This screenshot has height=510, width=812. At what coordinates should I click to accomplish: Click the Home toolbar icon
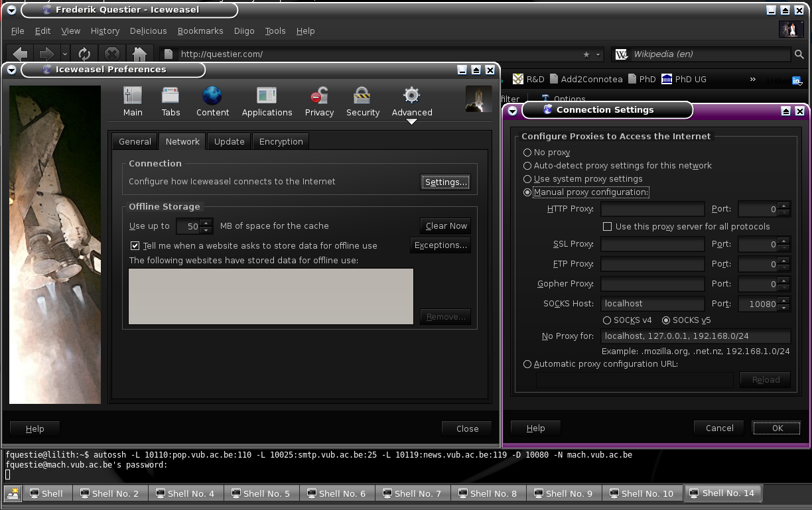click(x=139, y=54)
